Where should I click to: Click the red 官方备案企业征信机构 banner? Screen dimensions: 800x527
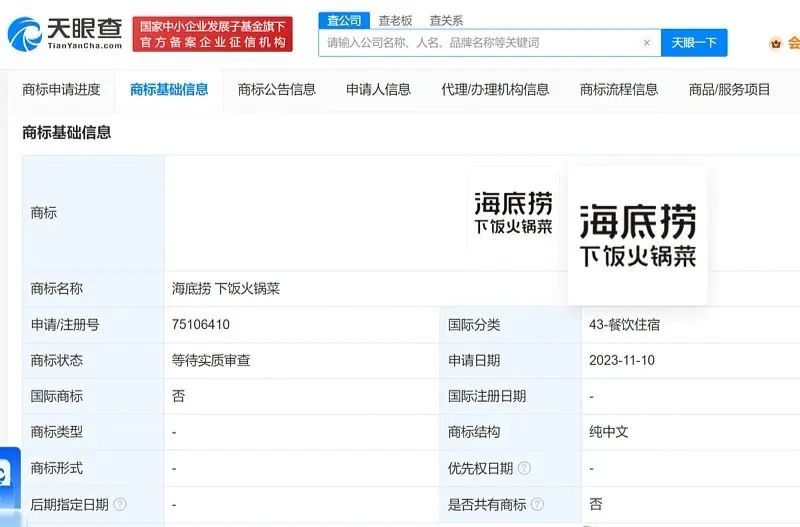213,34
